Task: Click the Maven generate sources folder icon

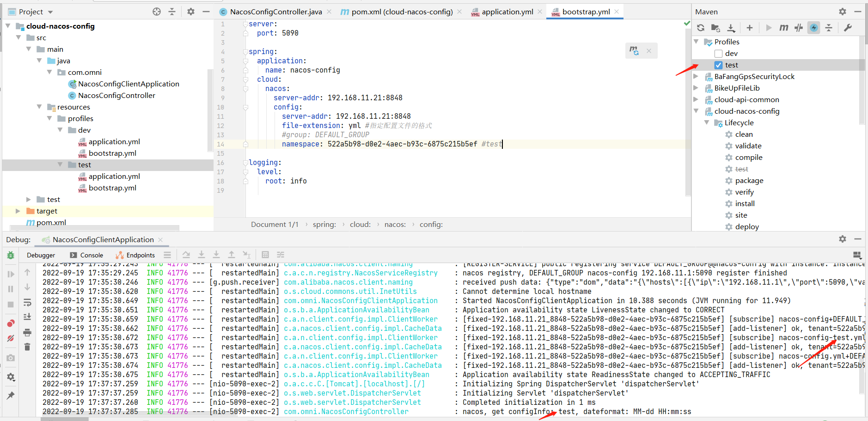Action: tap(715, 28)
